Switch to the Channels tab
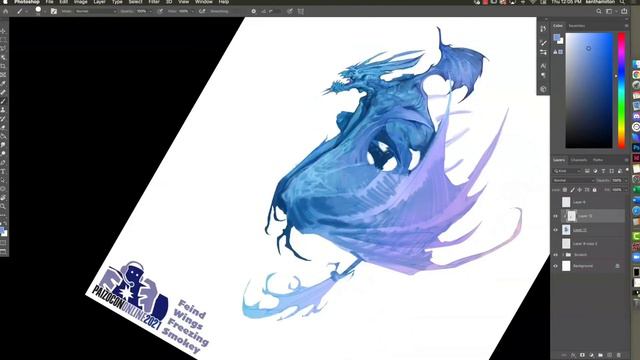Image resolution: width=640 pixels, height=360 pixels. 579,160
